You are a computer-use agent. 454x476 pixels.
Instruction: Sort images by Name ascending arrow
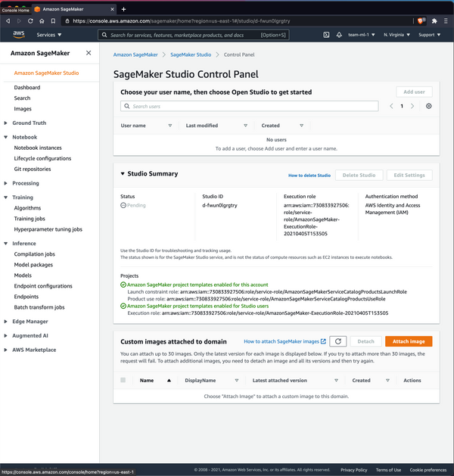tap(169, 381)
